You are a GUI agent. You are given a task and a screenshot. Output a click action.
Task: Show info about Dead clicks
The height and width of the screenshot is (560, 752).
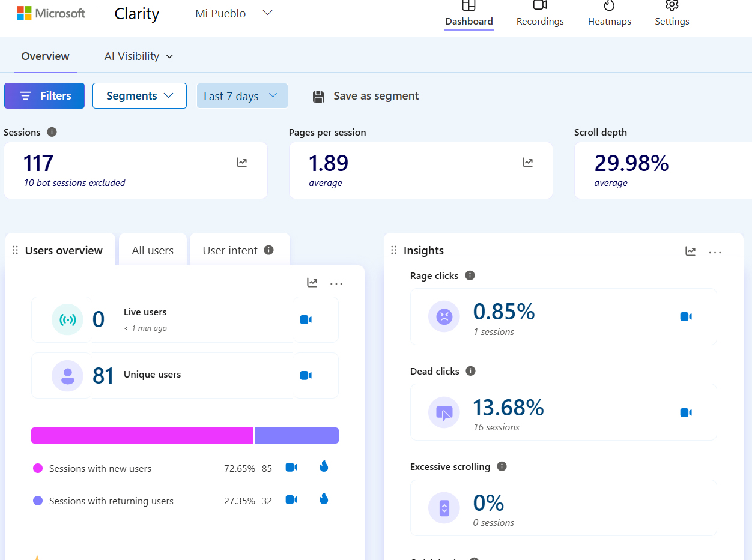click(x=471, y=371)
